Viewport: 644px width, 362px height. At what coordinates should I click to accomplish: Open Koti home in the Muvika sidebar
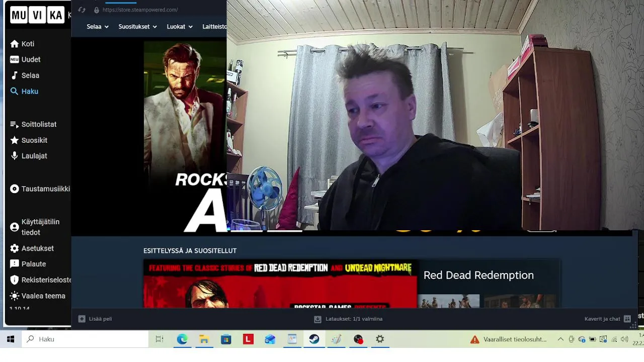22,44
